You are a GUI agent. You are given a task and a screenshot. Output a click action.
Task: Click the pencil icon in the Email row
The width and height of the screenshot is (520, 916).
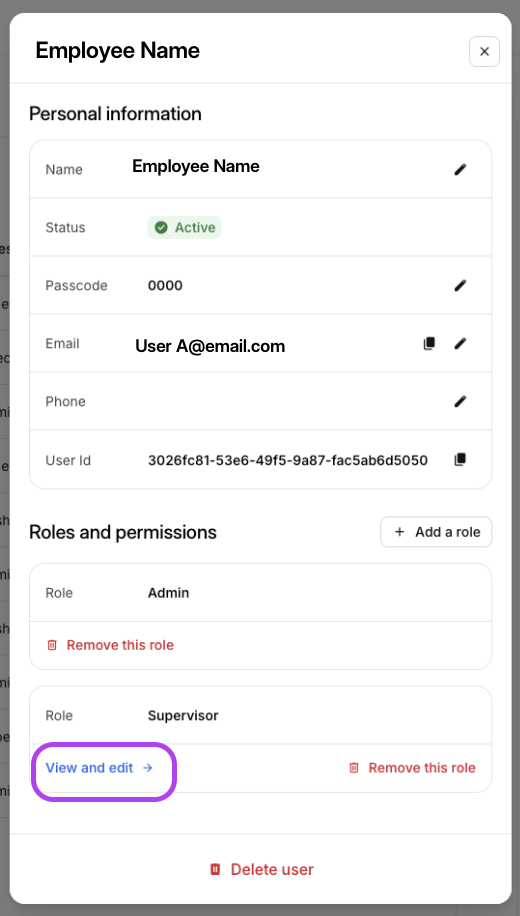pyautogui.click(x=460, y=344)
